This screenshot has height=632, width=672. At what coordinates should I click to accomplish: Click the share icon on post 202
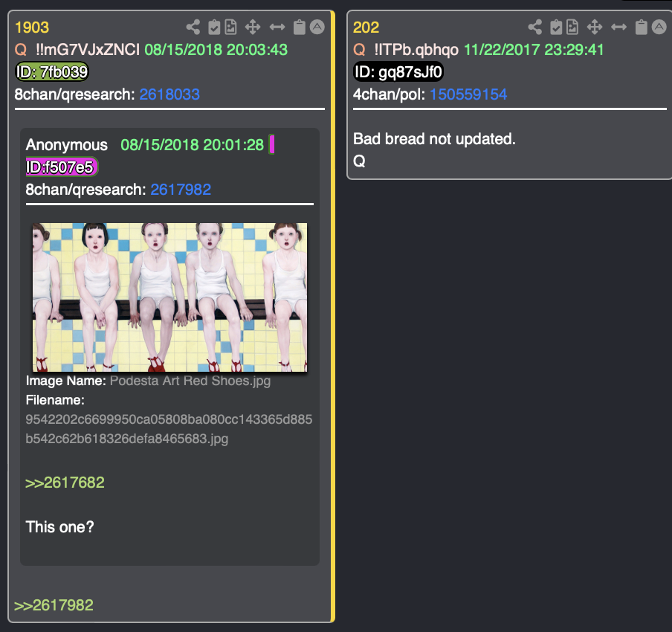(535, 27)
